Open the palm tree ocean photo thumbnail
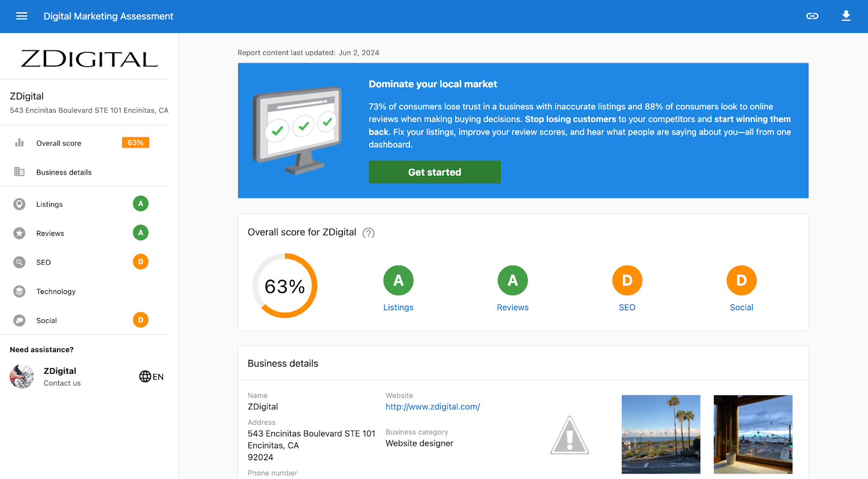 (x=661, y=434)
